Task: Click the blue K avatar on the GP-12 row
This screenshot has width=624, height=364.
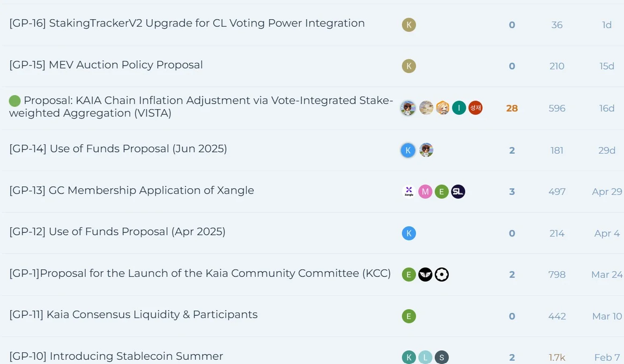Action: (409, 233)
